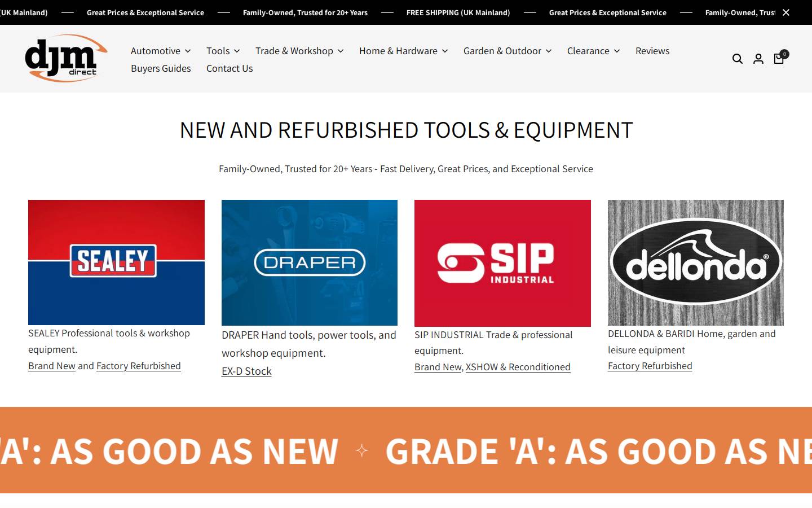Click the Dellonda brand image
812x508 pixels.
pyautogui.click(x=696, y=262)
